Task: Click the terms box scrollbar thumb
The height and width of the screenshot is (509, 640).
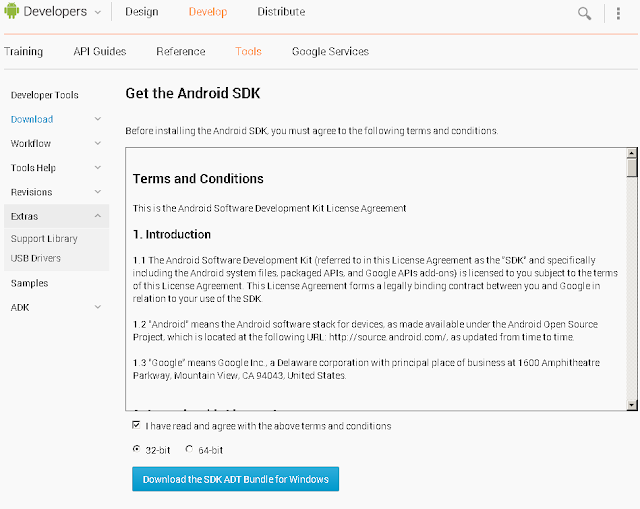Action: pos(631,168)
